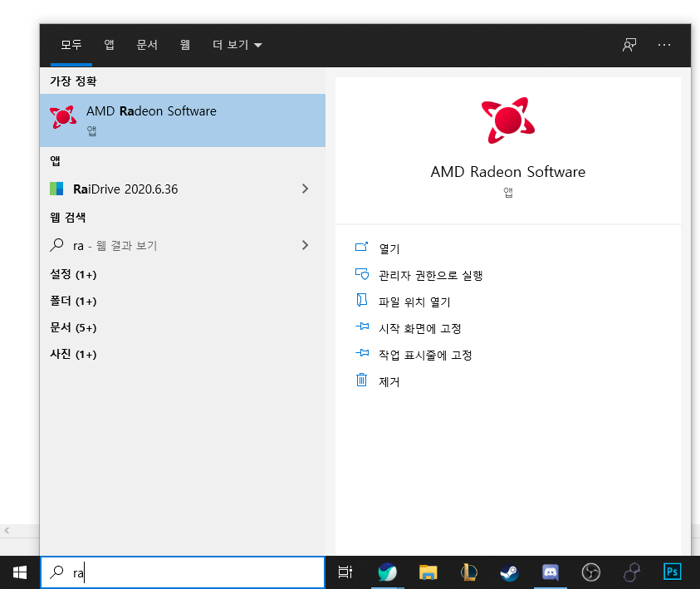Click the pin icon for 시작 화면에 고정

coord(362,326)
